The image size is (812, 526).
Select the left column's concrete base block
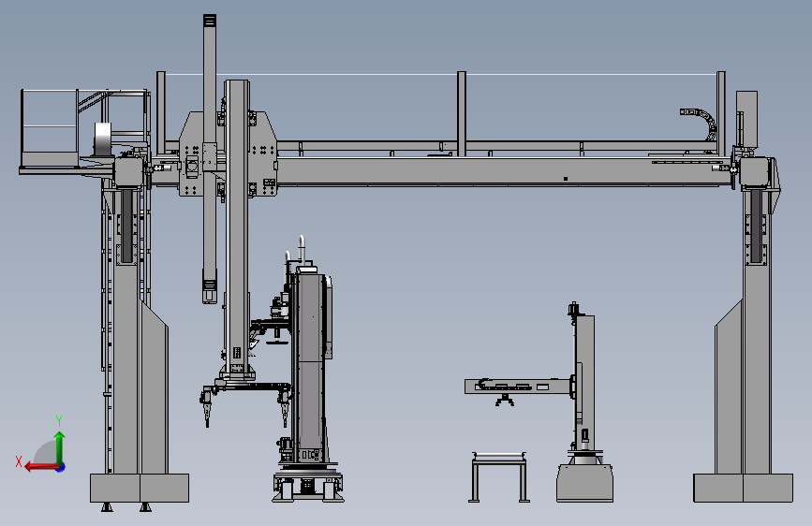pos(140,488)
